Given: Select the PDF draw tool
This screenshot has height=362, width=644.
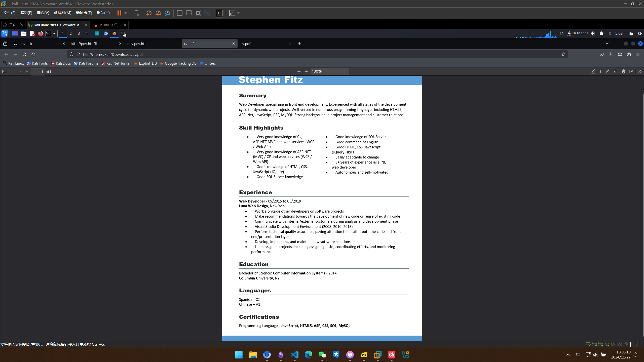Looking at the screenshot, I should click(x=607, y=72).
